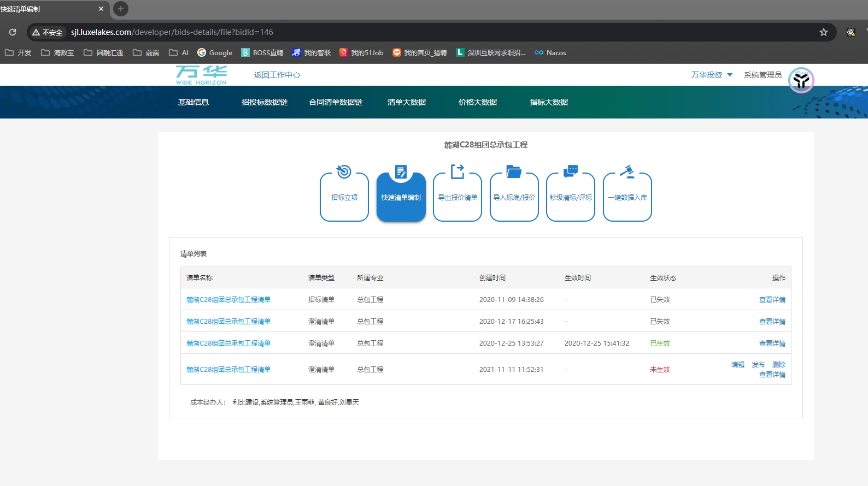Image resolution: width=868 pixels, height=486 pixels.
Task: Open the BOSS直聘 bookmark
Action: (262, 52)
